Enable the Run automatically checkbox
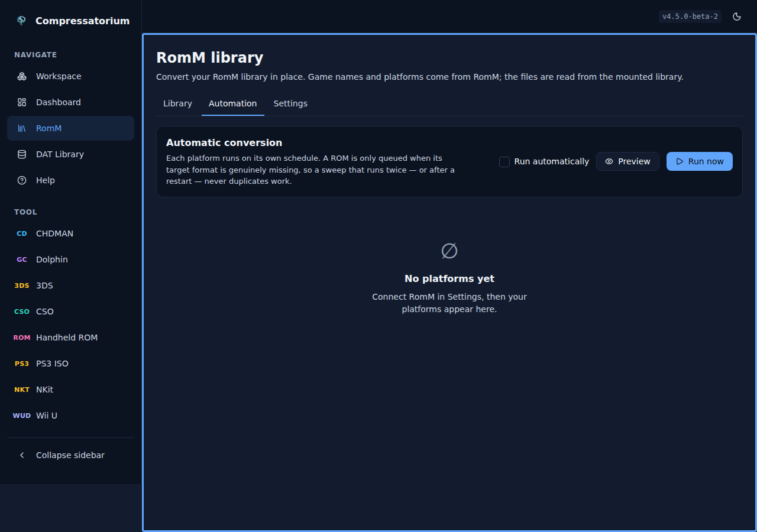The height and width of the screenshot is (532, 757). point(504,161)
